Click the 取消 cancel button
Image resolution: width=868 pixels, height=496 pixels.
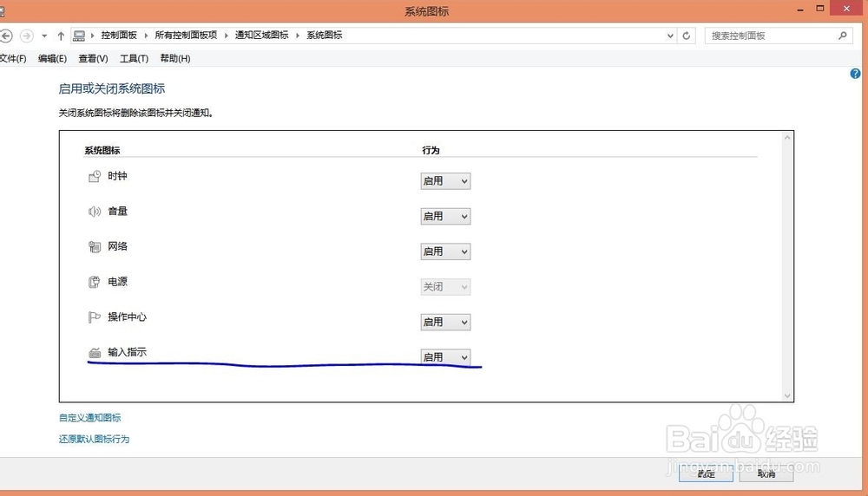pyautogui.click(x=766, y=473)
